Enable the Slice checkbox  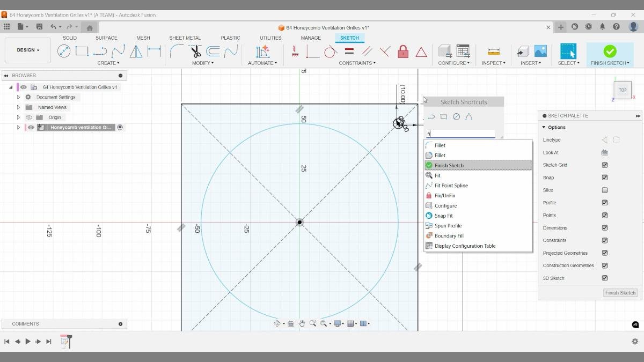[x=605, y=190]
